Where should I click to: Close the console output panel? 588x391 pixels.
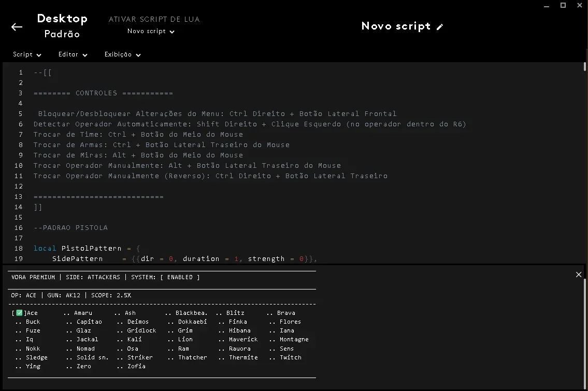pos(579,275)
